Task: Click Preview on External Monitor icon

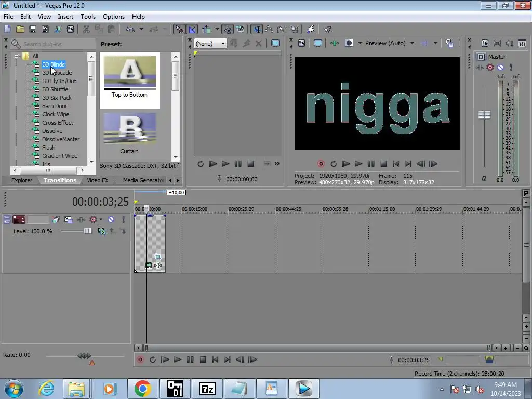Action: 318,43
